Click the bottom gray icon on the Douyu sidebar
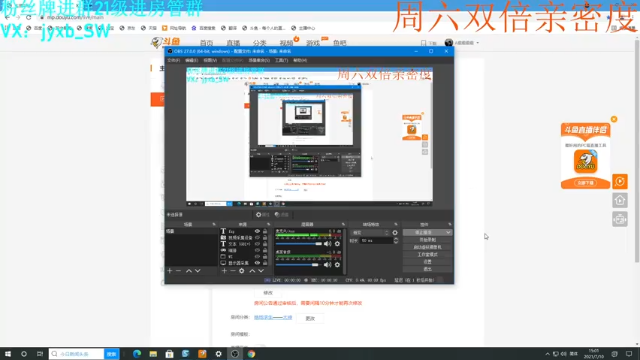This screenshot has width=640, height=360. pyautogui.click(x=620, y=219)
